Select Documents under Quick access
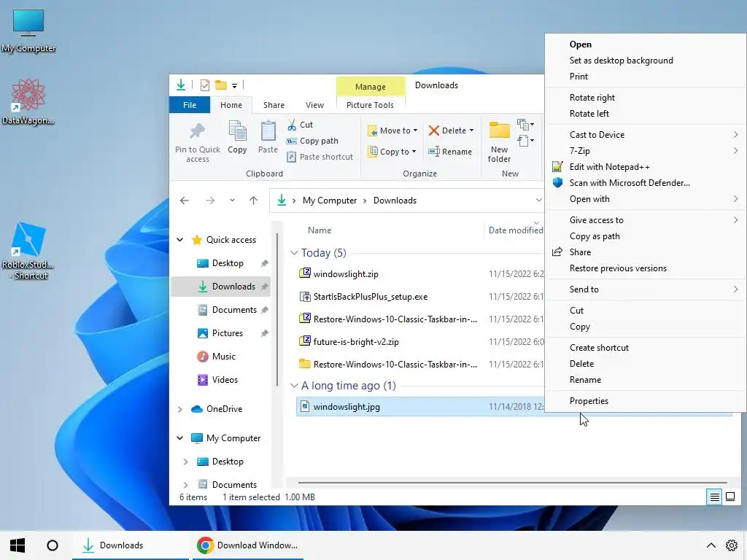 (234, 309)
